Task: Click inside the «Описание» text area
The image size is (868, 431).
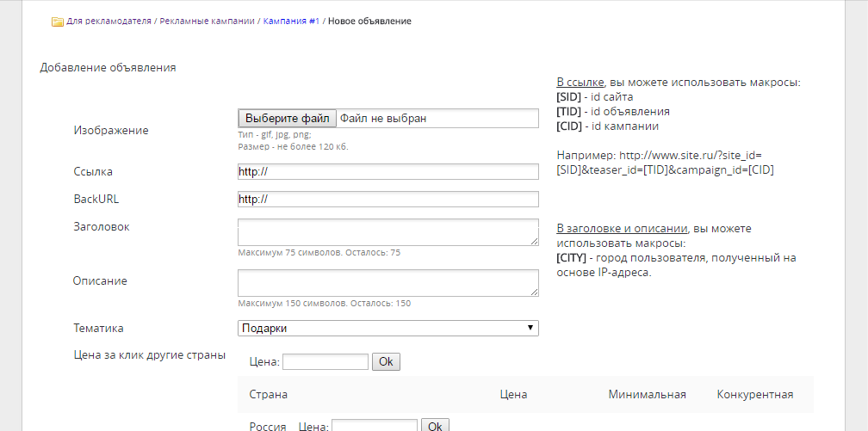Action: 387,283
